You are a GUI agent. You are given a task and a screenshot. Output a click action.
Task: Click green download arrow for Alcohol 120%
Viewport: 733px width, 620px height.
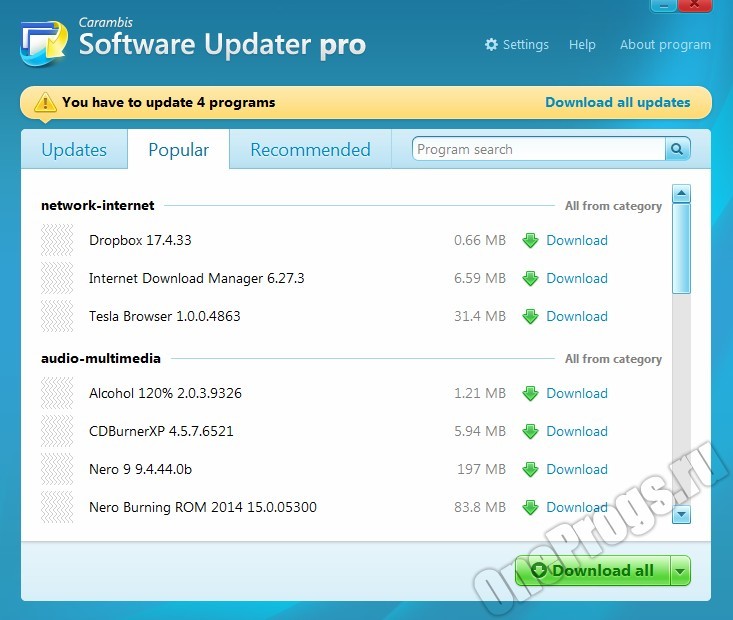tap(531, 393)
